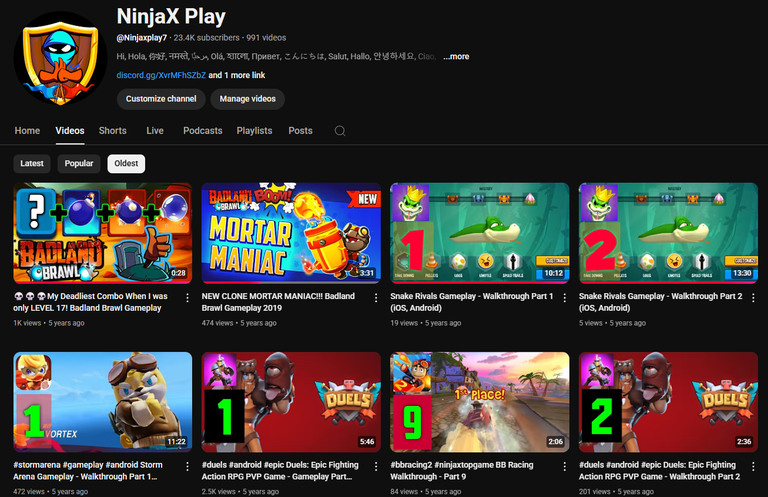Open options for Duels Walkthrough Part 2
The width and height of the screenshot is (768, 497).
click(753, 467)
